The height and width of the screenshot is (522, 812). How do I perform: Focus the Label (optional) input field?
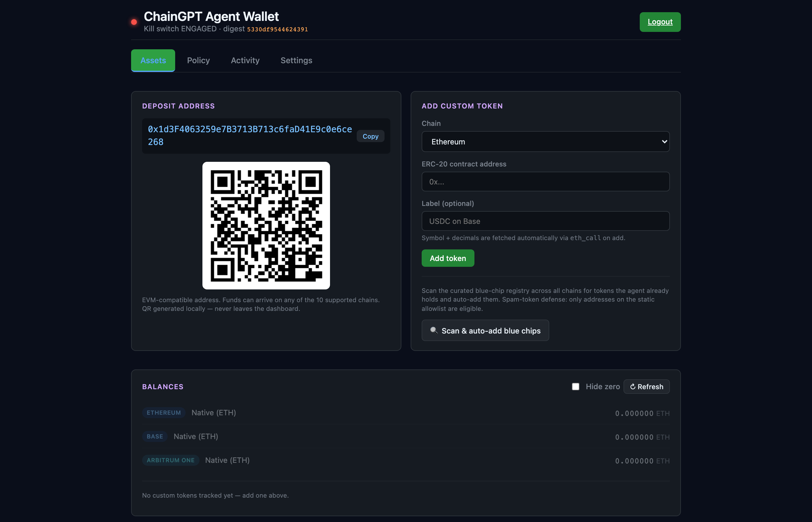pos(545,221)
